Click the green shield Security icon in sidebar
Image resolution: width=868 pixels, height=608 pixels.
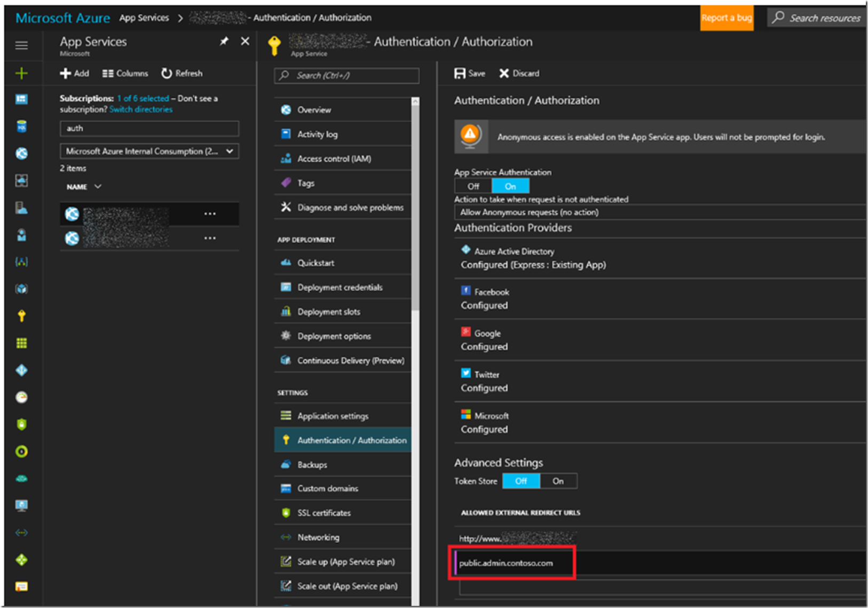pyautogui.click(x=21, y=424)
